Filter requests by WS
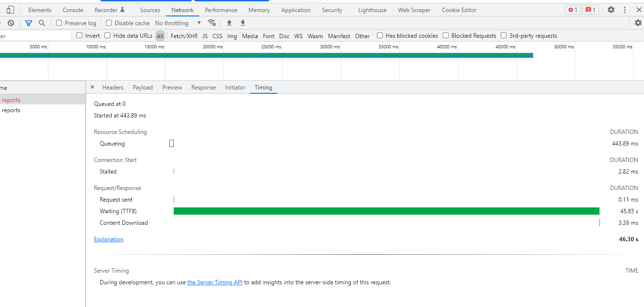This screenshot has height=307, width=644. [299, 36]
